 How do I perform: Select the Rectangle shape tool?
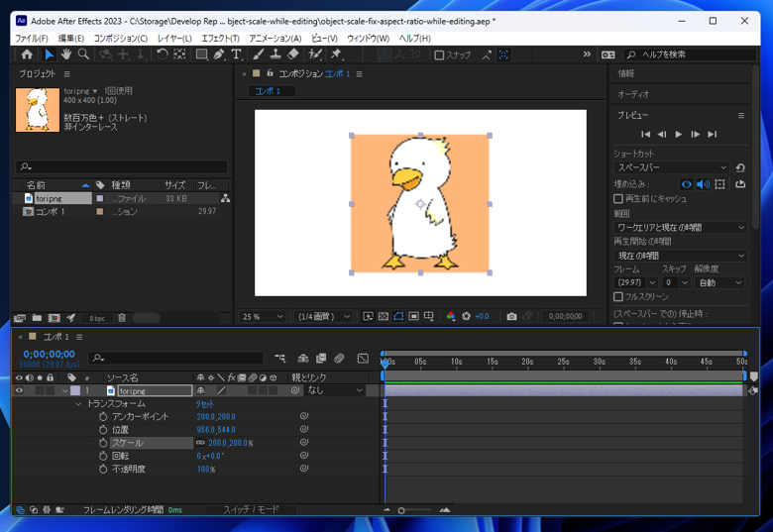(x=201, y=54)
